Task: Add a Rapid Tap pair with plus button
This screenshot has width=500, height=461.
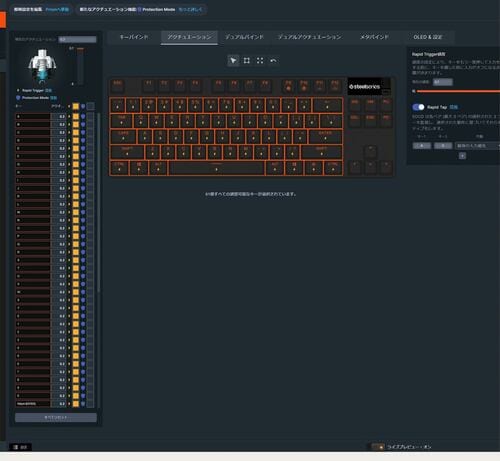Action: (x=462, y=156)
